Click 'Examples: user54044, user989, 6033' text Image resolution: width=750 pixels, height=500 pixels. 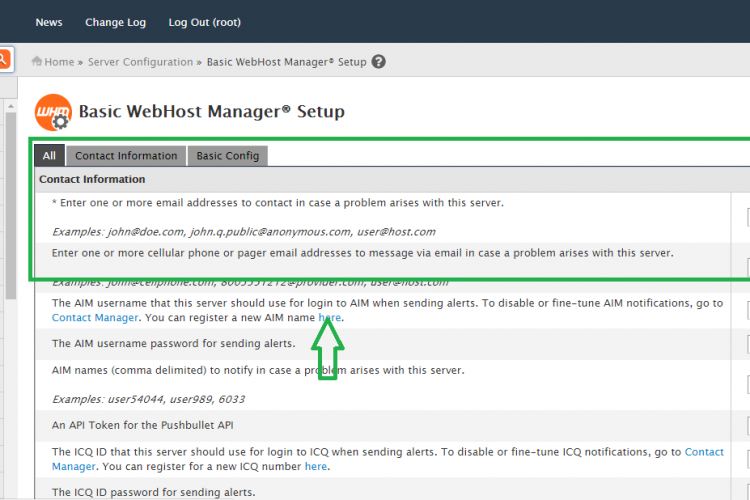click(148, 399)
